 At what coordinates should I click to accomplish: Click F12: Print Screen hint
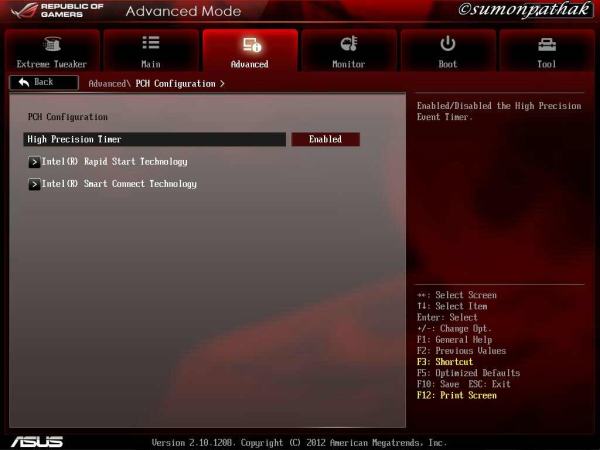[457, 395]
